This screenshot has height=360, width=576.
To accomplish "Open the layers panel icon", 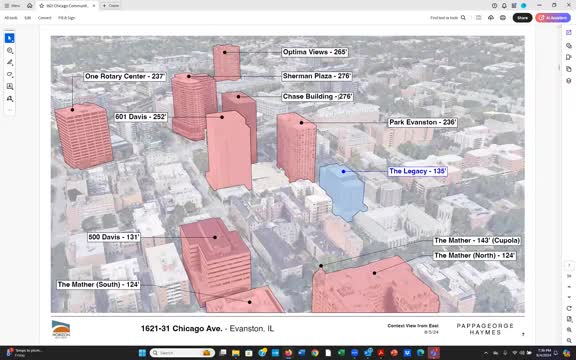I will [569, 81].
